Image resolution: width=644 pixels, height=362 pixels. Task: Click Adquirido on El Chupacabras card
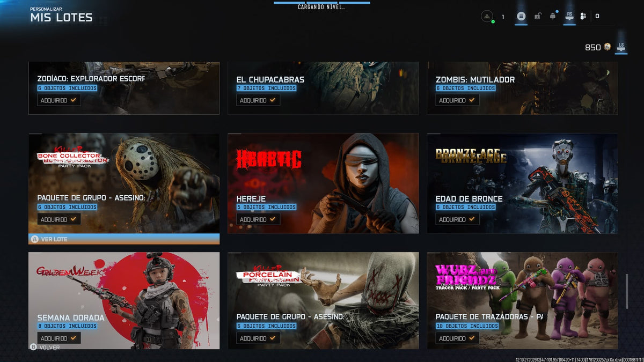258,100
